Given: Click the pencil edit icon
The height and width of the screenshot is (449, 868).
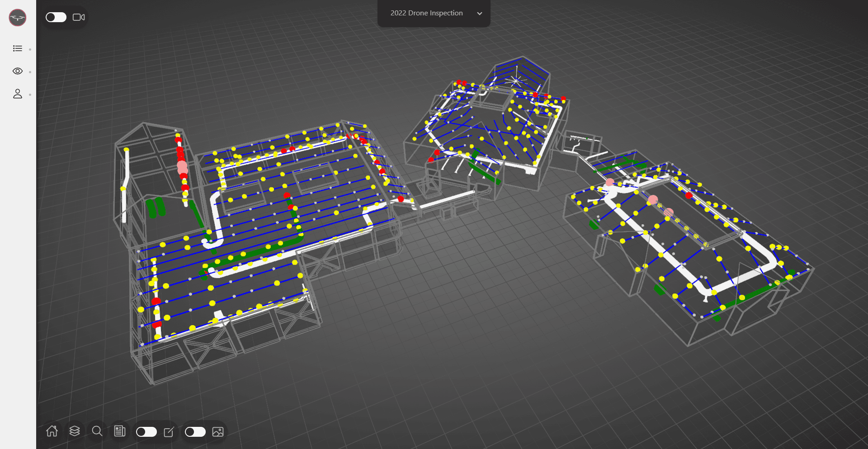Looking at the screenshot, I should 169,432.
